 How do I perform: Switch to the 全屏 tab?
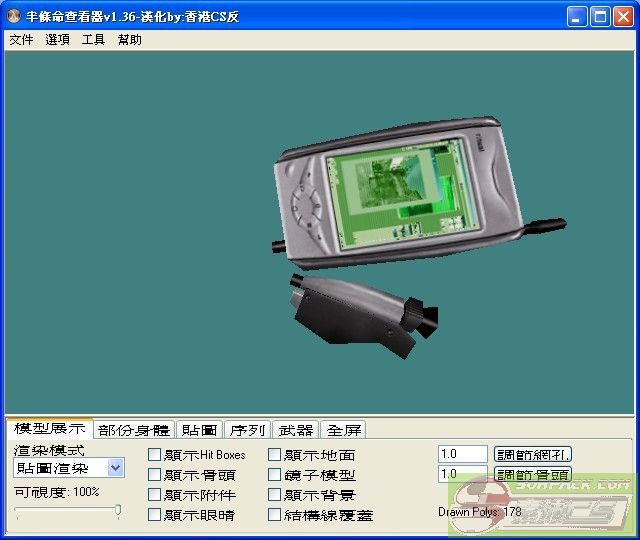[344, 430]
